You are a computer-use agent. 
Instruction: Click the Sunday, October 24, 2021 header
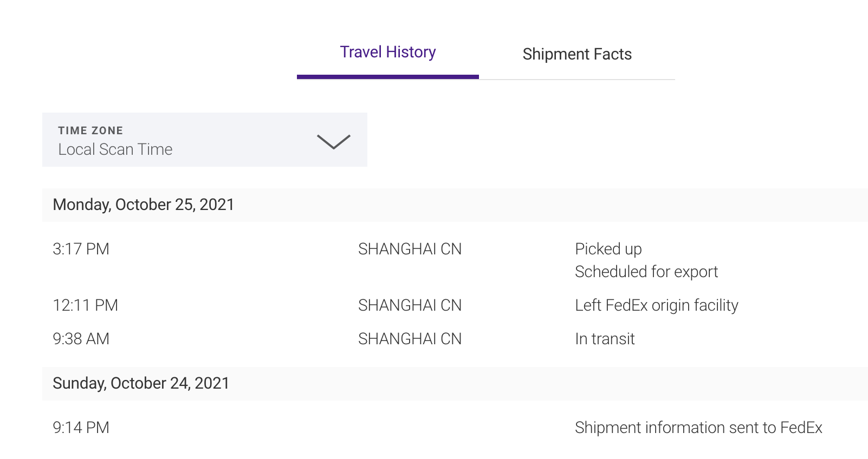[141, 383]
